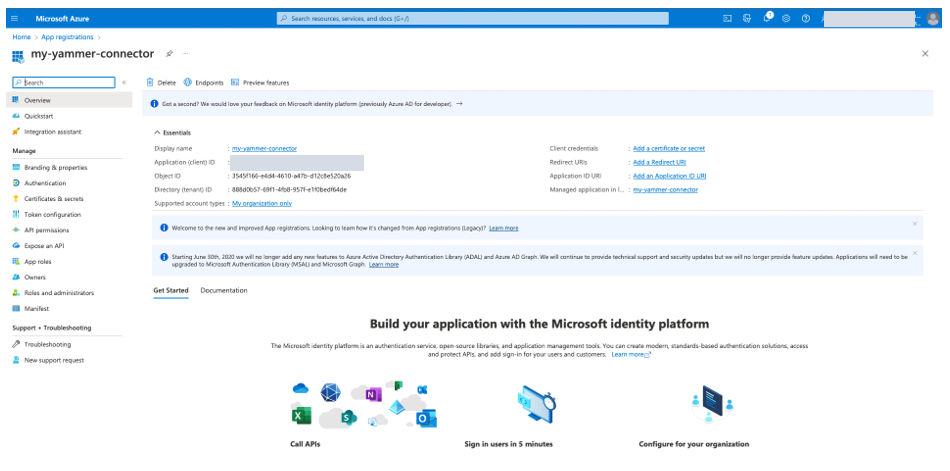950x471 pixels.
Task: Click the API permissions icon
Action: click(x=16, y=230)
